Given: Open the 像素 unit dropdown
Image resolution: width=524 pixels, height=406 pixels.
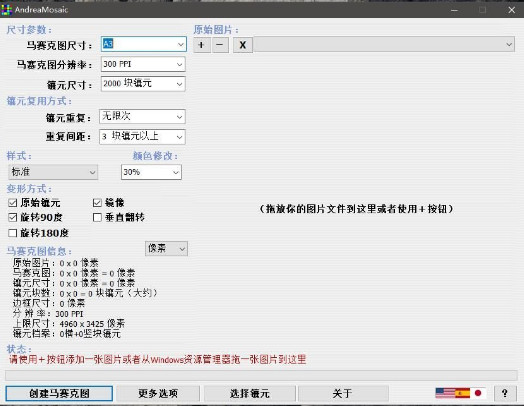Looking at the screenshot, I should (x=166, y=249).
